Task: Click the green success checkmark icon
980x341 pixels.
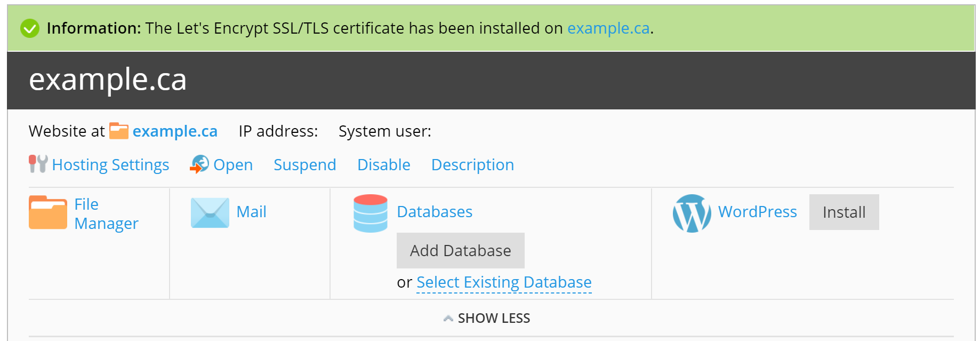Action: 30,28
